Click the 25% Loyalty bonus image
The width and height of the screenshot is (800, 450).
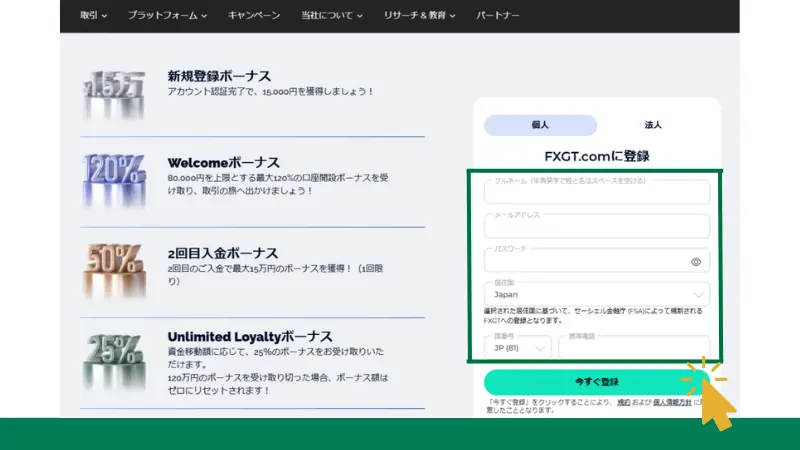(114, 361)
